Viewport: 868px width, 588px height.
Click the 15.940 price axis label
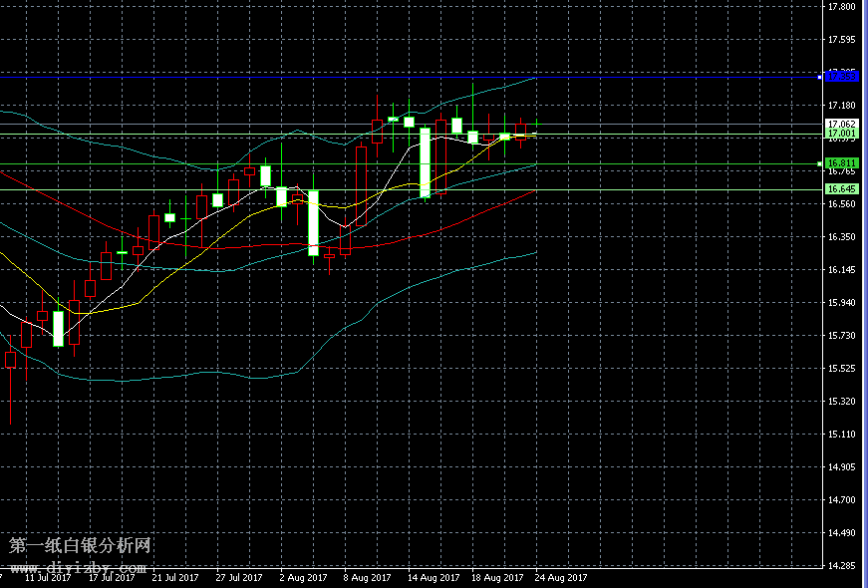842,303
